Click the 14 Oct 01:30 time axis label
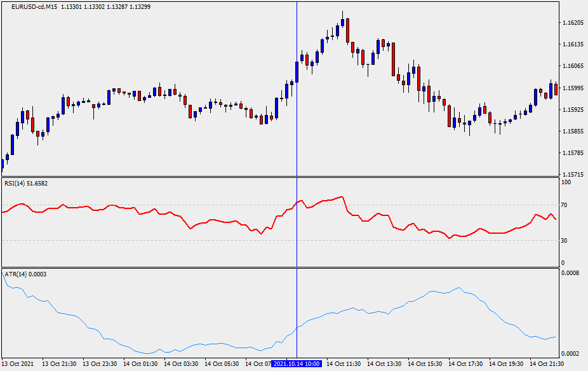The width and height of the screenshot is (588, 371). coord(140,364)
